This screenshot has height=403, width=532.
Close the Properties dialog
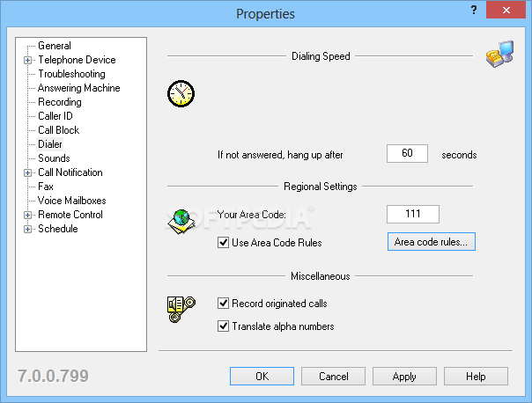point(506,11)
